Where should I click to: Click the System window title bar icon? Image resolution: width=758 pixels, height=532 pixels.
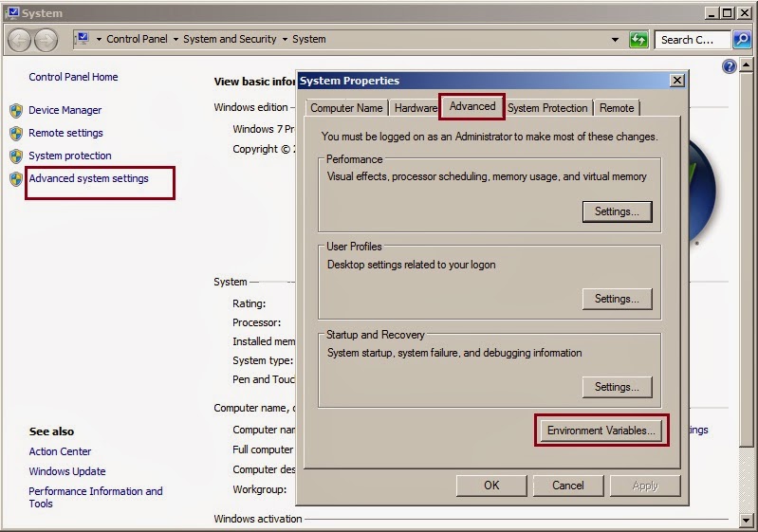[12, 12]
